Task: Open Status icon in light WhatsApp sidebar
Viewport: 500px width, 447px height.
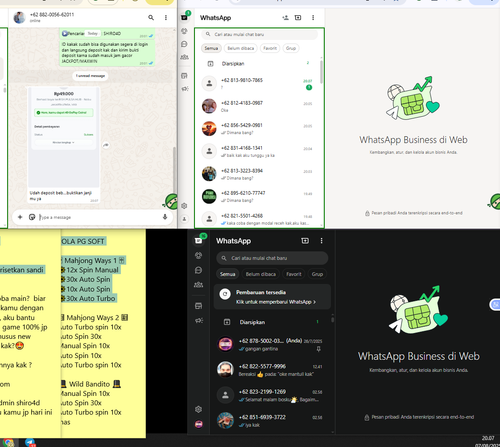Action: click(184, 31)
